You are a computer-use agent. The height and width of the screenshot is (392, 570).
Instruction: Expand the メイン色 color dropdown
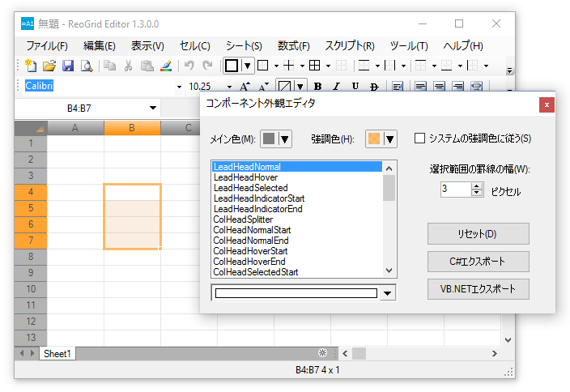[x=284, y=139]
